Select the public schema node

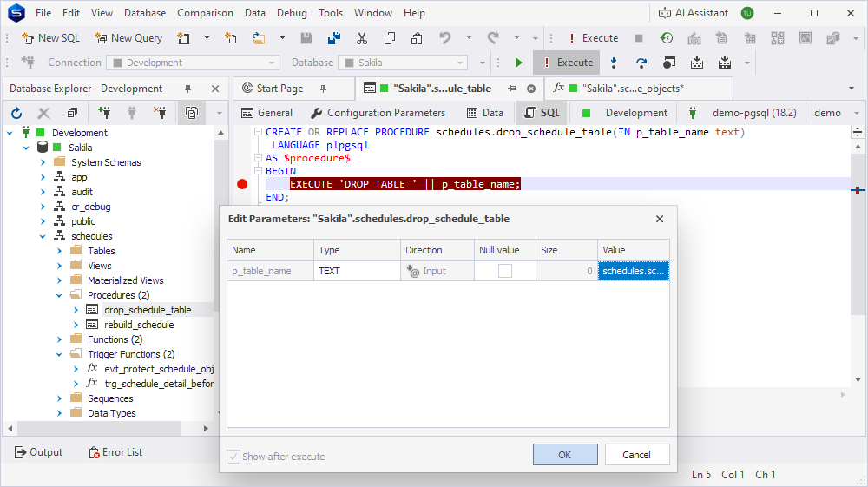tap(83, 221)
